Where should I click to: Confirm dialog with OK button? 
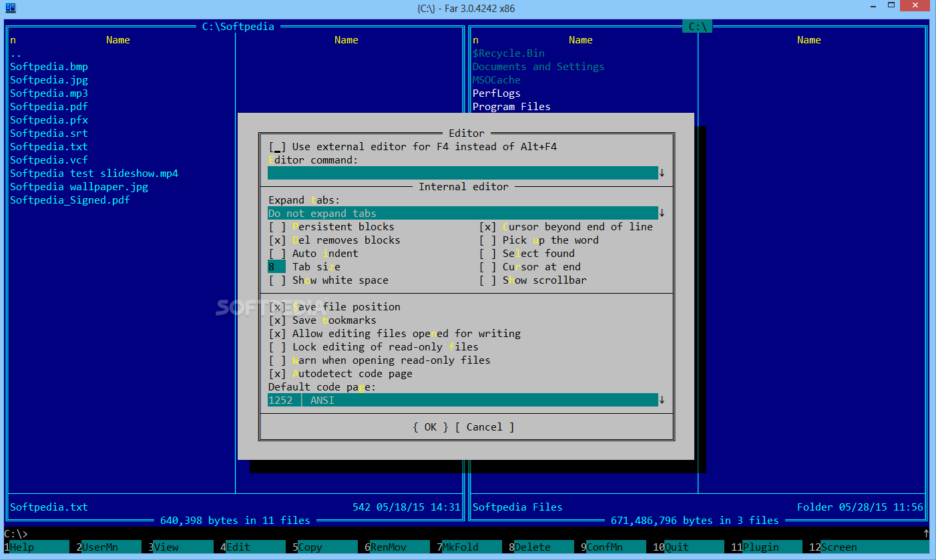pyautogui.click(x=431, y=427)
